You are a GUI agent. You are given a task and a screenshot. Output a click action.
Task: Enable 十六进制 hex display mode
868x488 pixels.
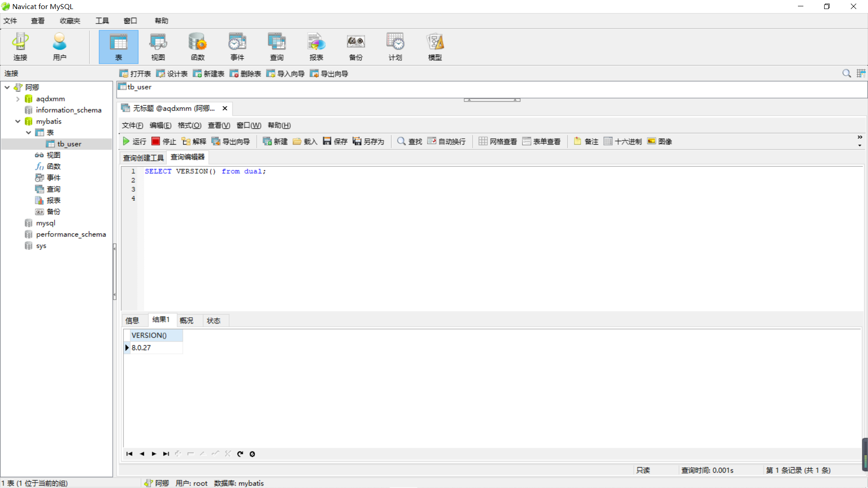tap(623, 141)
